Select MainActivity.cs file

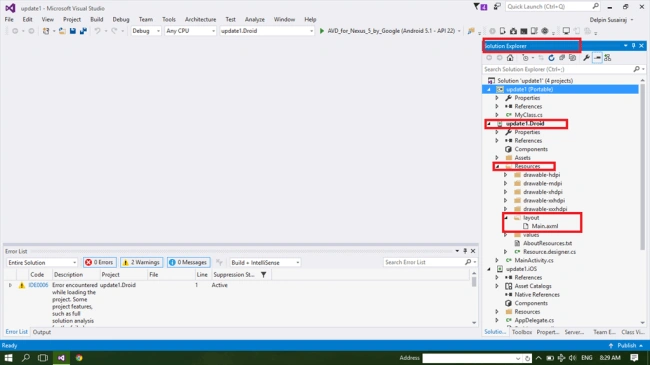click(534, 260)
